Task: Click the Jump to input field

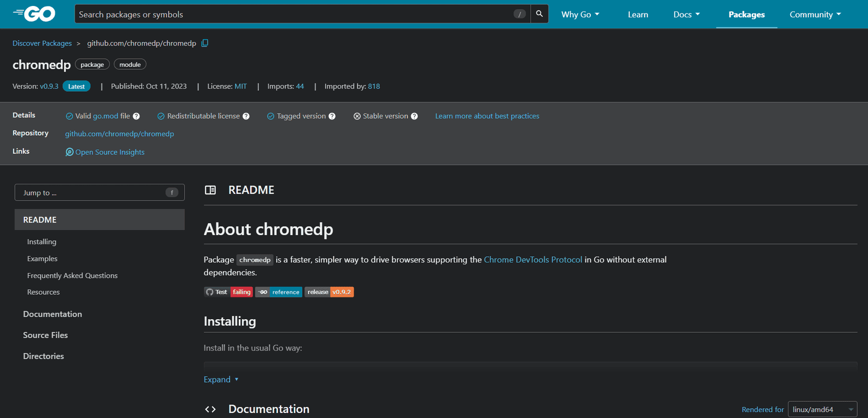Action: coord(100,193)
